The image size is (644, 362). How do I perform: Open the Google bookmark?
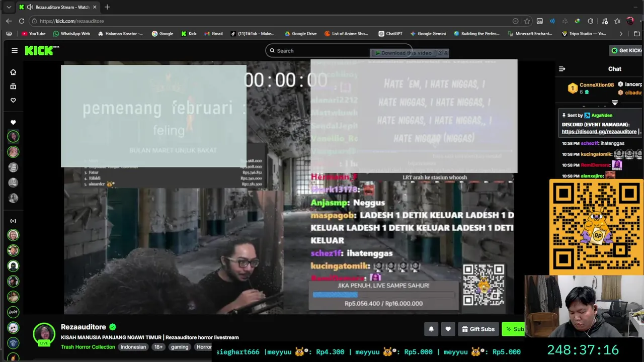pyautogui.click(x=163, y=34)
